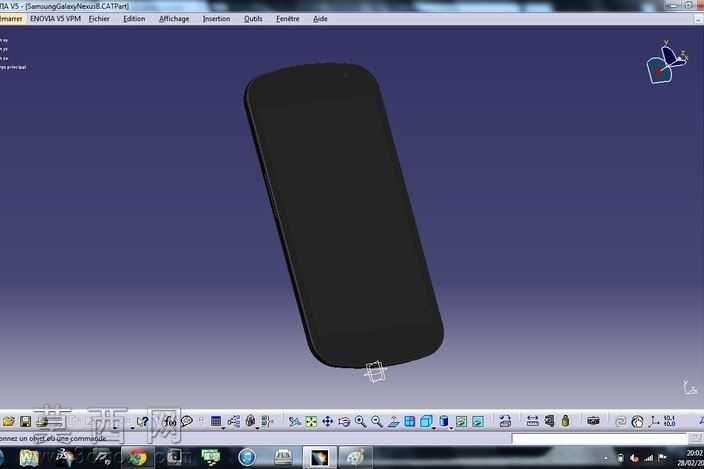
Task: Click the capture camera icon
Action: pyautogui.click(x=593, y=421)
